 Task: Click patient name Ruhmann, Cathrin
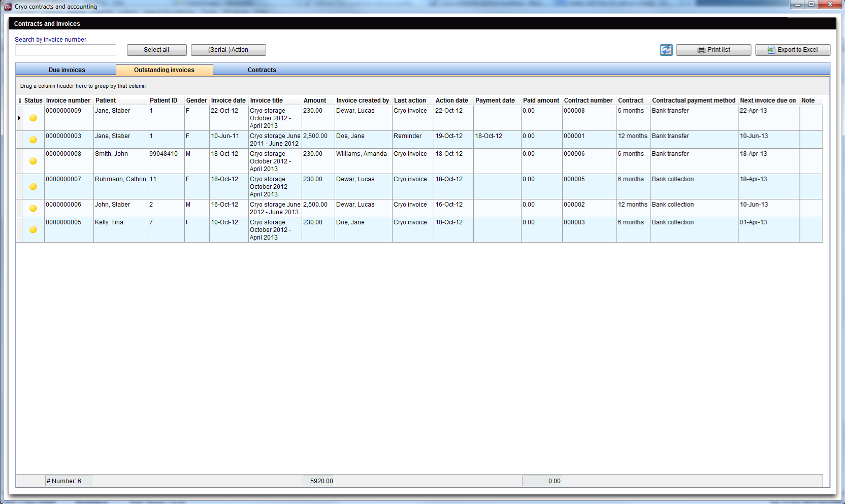pos(120,179)
